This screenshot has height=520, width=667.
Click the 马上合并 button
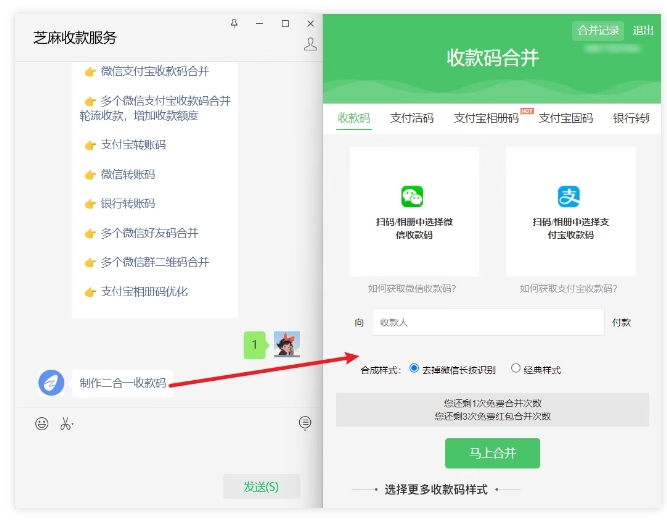coord(492,453)
